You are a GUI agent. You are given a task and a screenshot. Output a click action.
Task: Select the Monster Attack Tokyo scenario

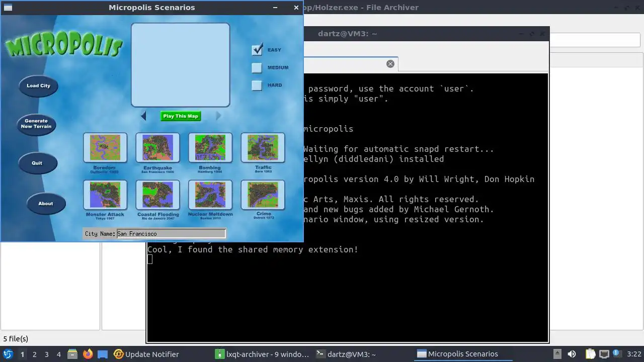click(x=105, y=195)
